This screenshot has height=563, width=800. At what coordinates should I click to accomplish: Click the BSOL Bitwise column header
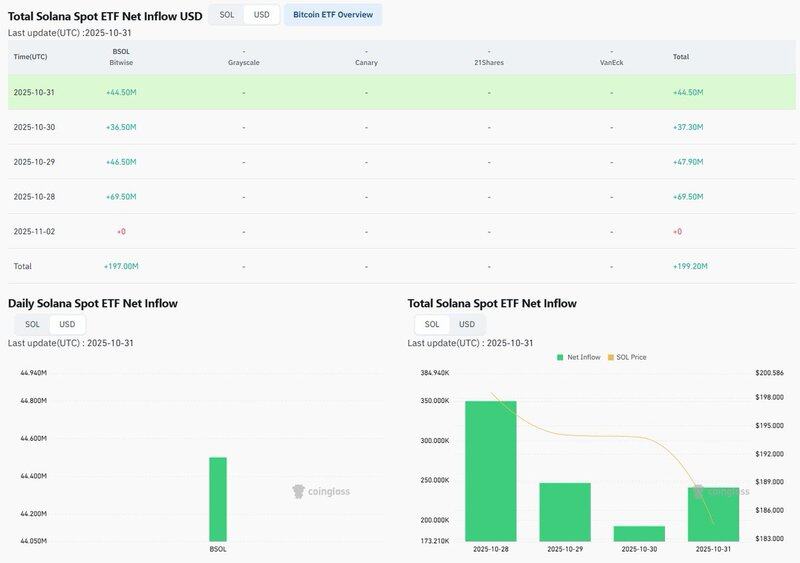(x=121, y=57)
